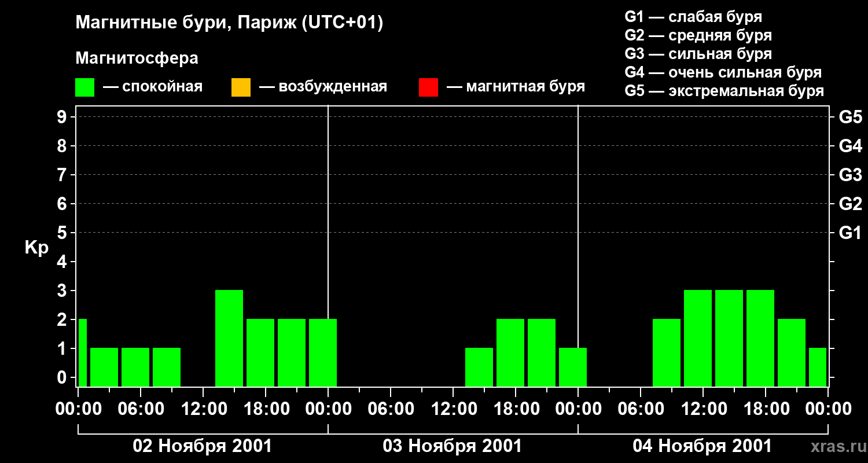868x463 pixels.
Task: Select the 13:00–16:00 Kp 3 bar on 04 Ноября
Action: click(x=729, y=338)
